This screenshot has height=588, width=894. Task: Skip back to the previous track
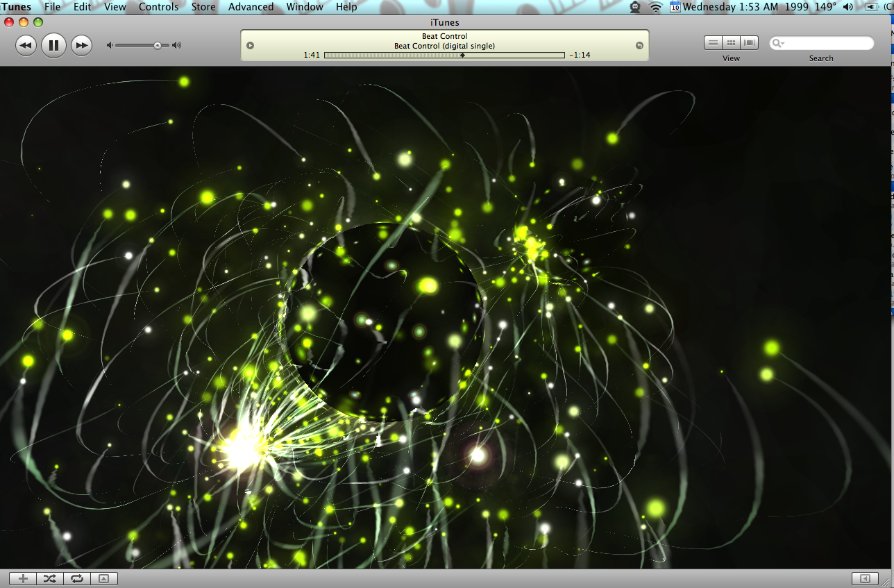[26, 46]
